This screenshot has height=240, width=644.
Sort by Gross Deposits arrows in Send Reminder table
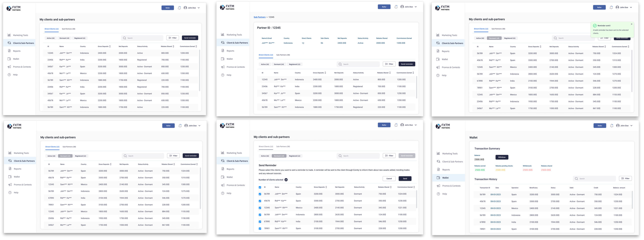326,187
